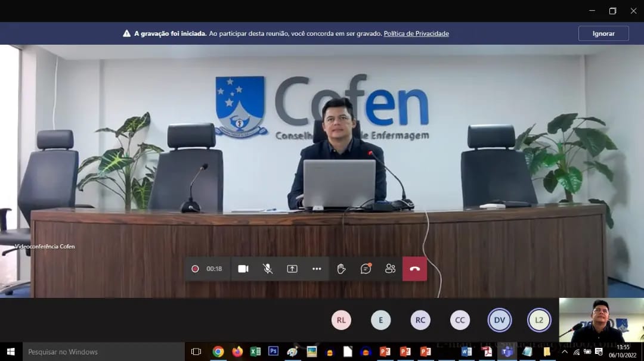Open Photoshop from the taskbar
This screenshot has height=361, width=644.
273,351
